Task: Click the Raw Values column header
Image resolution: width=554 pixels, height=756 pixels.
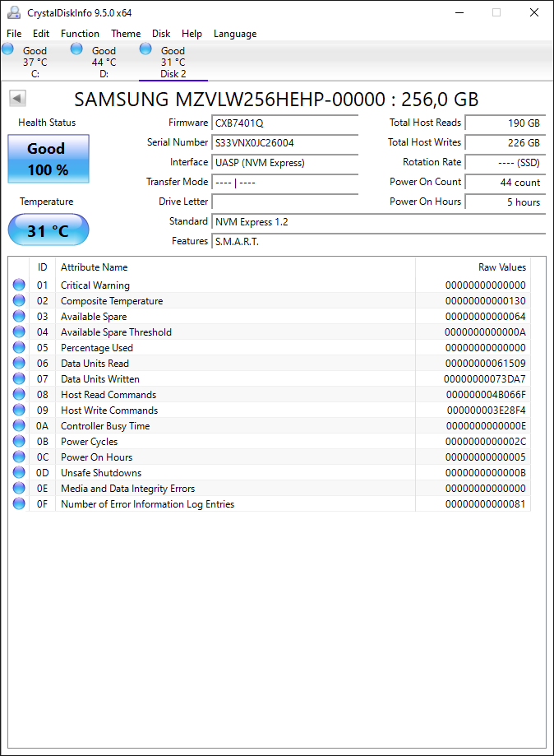Action: 502,267
